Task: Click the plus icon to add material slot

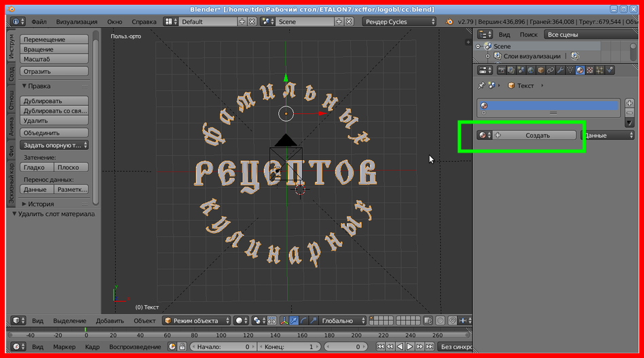Action: (x=629, y=102)
